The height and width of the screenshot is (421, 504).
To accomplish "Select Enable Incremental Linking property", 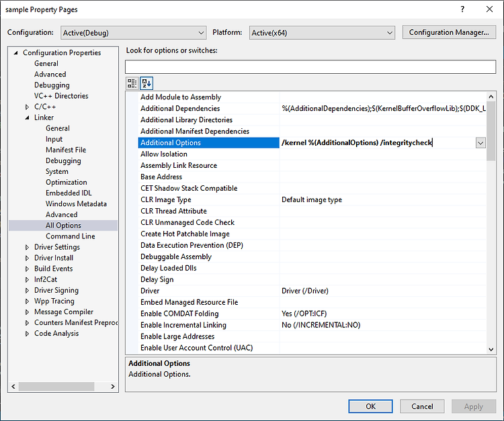I will point(312,325).
